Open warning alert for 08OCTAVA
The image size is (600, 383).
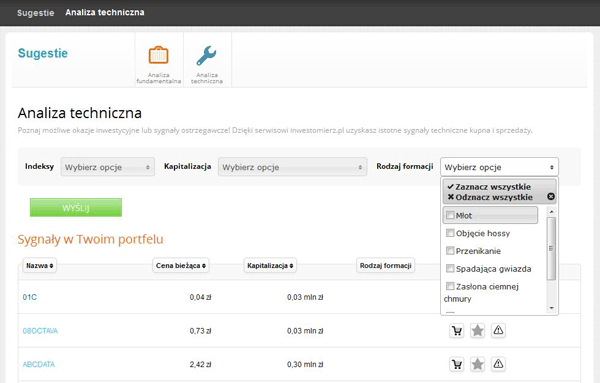pos(498,331)
